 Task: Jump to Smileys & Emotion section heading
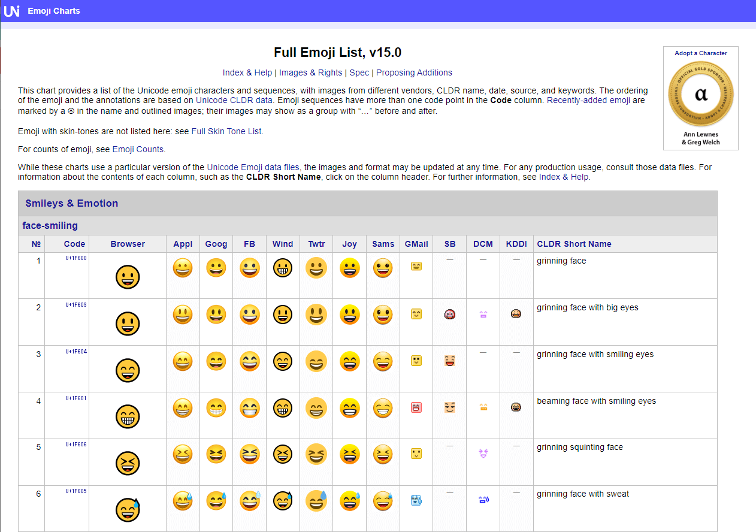72,203
